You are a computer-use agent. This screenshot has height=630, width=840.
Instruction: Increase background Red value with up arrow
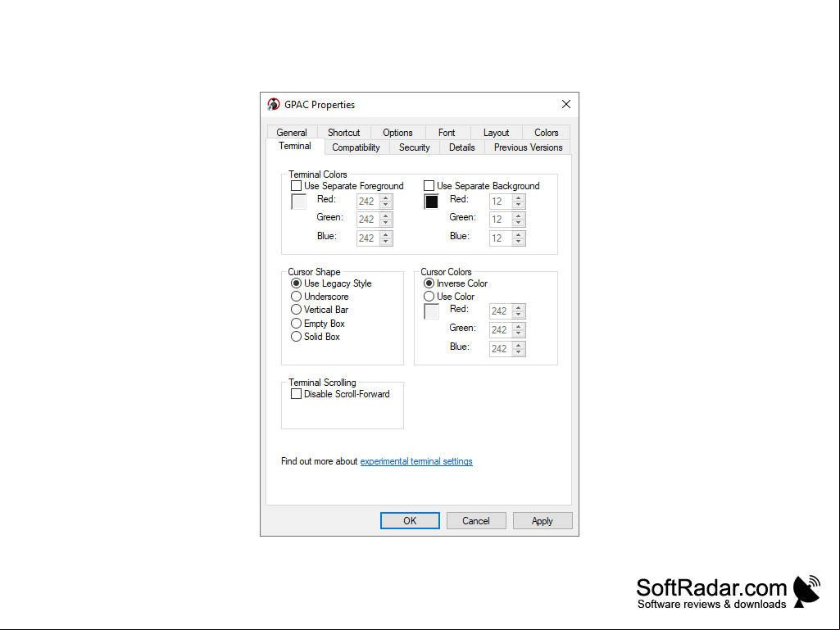pyautogui.click(x=519, y=197)
